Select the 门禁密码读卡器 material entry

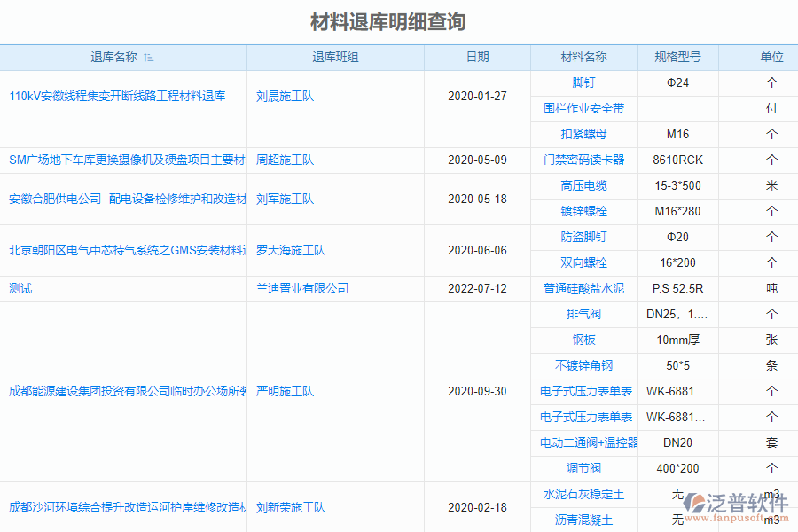[x=583, y=160]
